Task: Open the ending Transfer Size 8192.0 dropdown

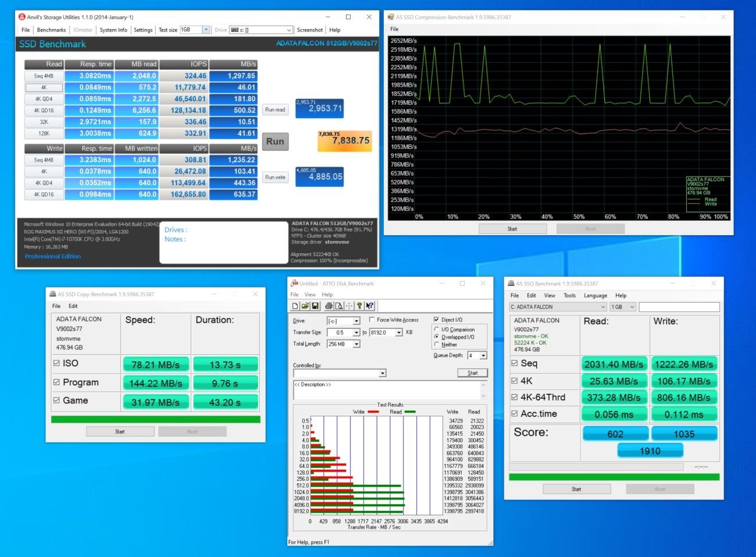Action: pyautogui.click(x=399, y=332)
